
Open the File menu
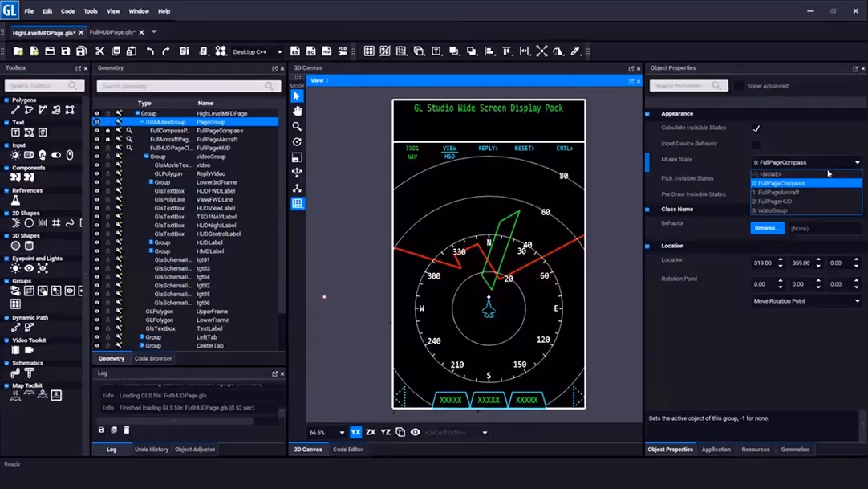(x=29, y=11)
